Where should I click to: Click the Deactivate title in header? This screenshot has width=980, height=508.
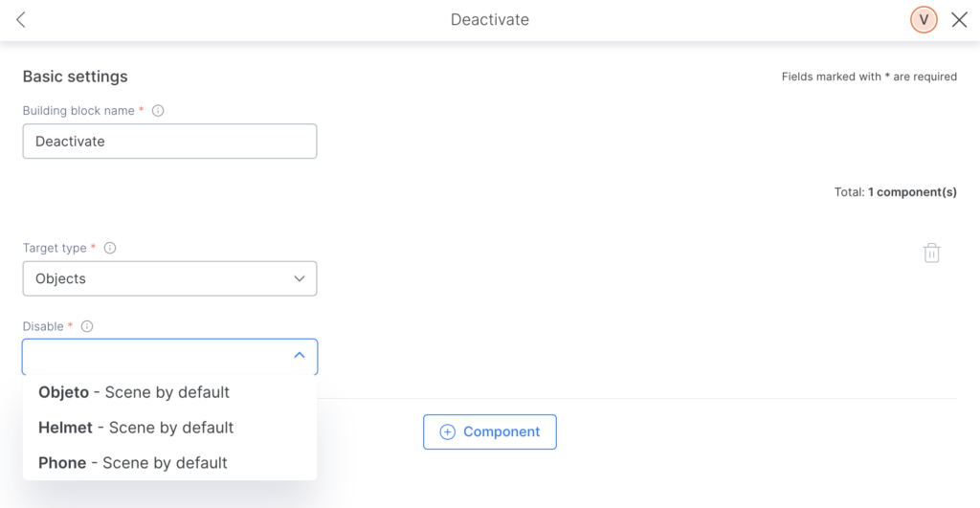[490, 20]
